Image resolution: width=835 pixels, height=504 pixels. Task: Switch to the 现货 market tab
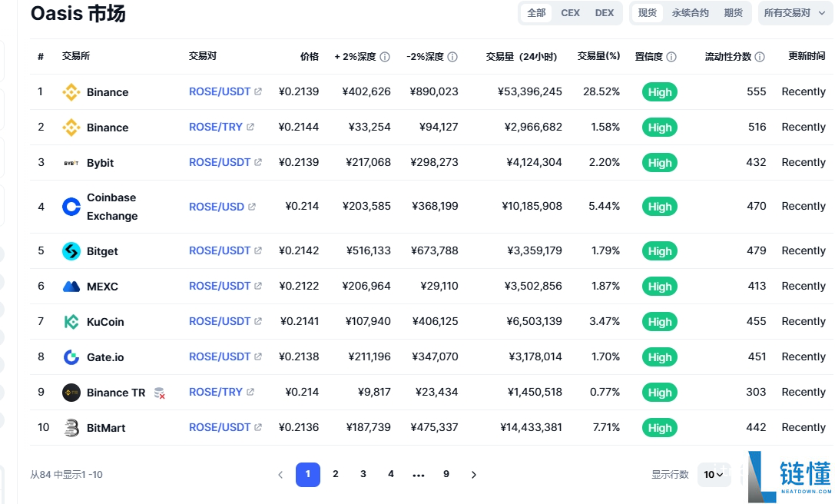click(648, 13)
